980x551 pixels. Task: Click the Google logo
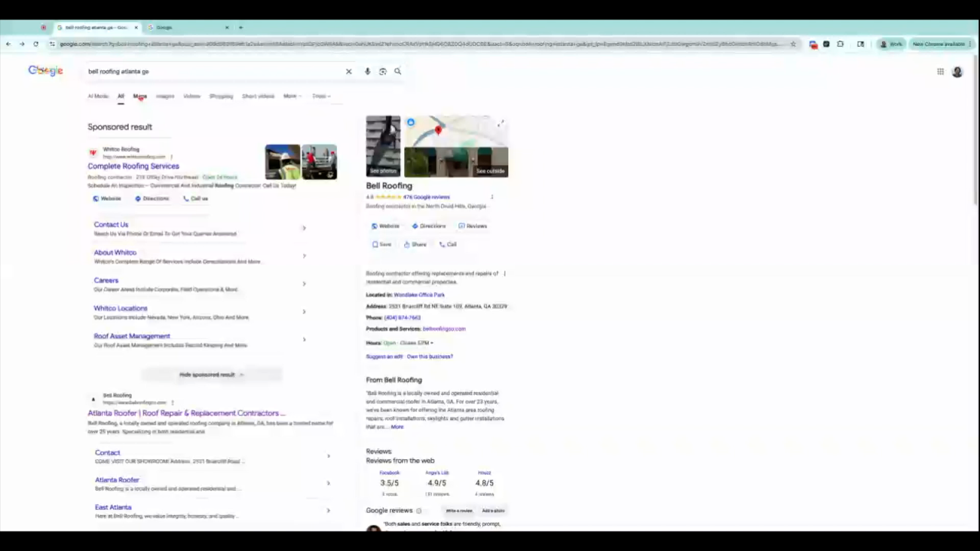[46, 70]
